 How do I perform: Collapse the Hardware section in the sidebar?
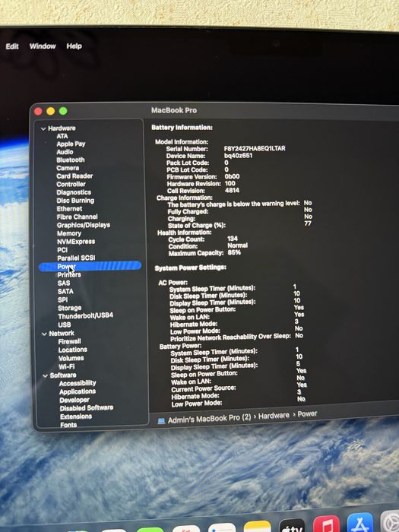click(43, 129)
